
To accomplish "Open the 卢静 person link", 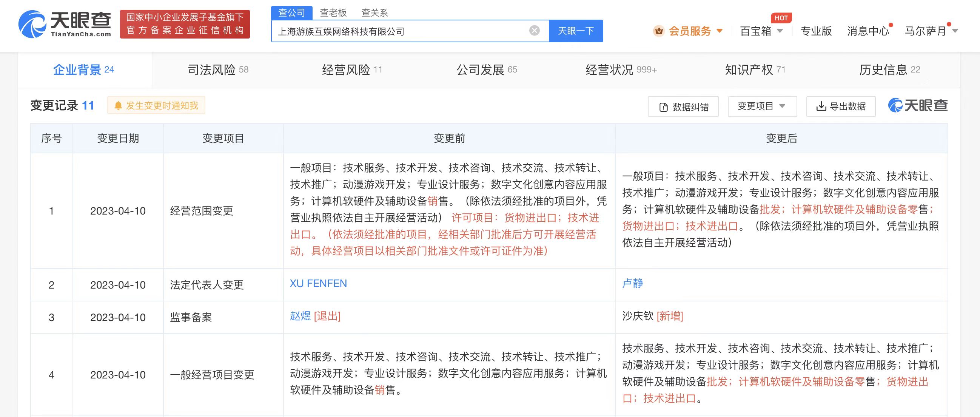I will tap(632, 283).
